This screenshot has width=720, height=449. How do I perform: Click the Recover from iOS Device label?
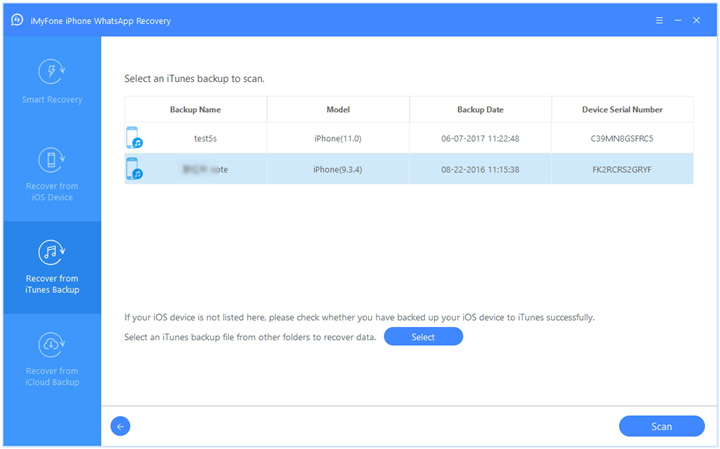pos(52,191)
